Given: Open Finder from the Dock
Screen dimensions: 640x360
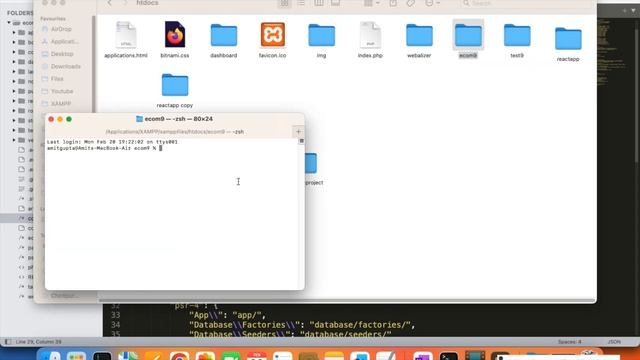Looking at the screenshot, I should click(51, 356).
